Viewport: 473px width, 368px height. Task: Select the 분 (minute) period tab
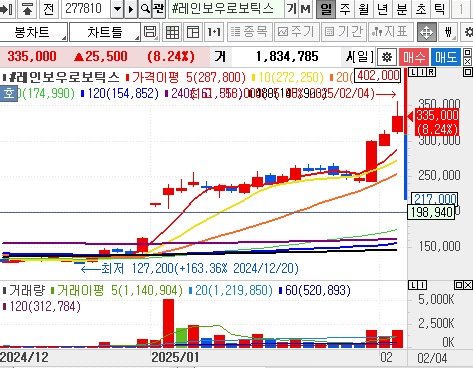(x=402, y=9)
